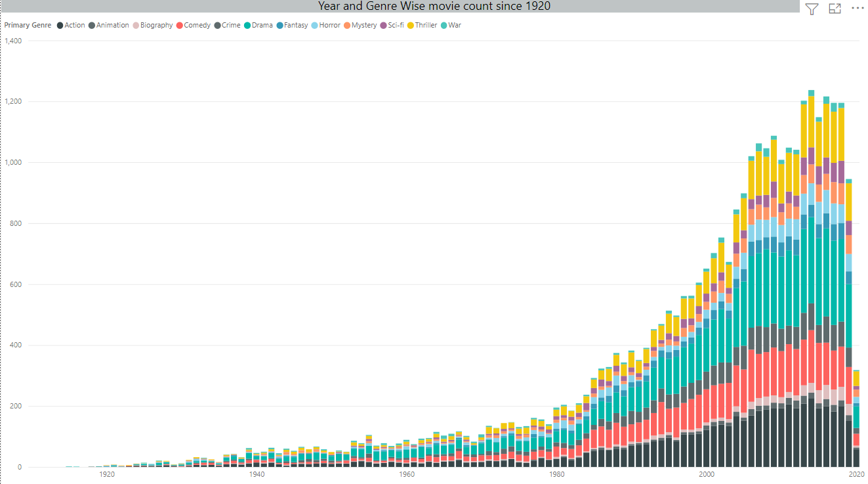Click the 1,200 y-axis label
Image resolution: width=868 pixels, height=484 pixels.
(14, 102)
